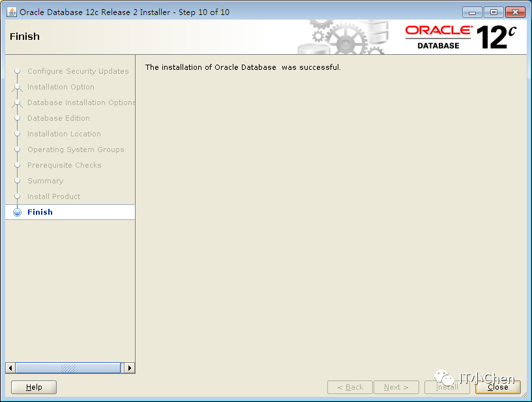This screenshot has width=532, height=402.
Task: Click sidebar scrollbar right arrow
Action: [130, 368]
